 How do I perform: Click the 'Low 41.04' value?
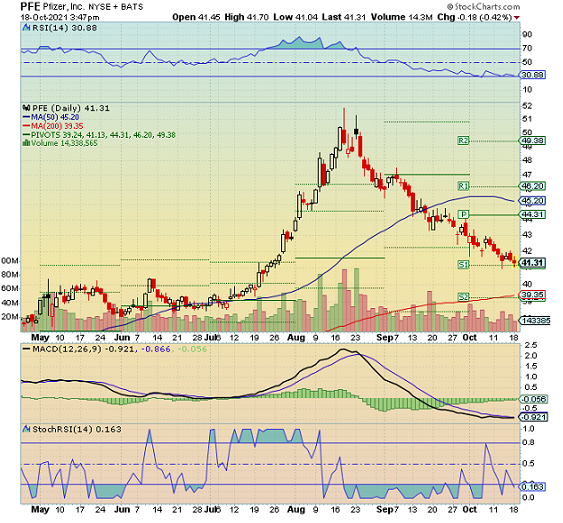tap(296, 17)
